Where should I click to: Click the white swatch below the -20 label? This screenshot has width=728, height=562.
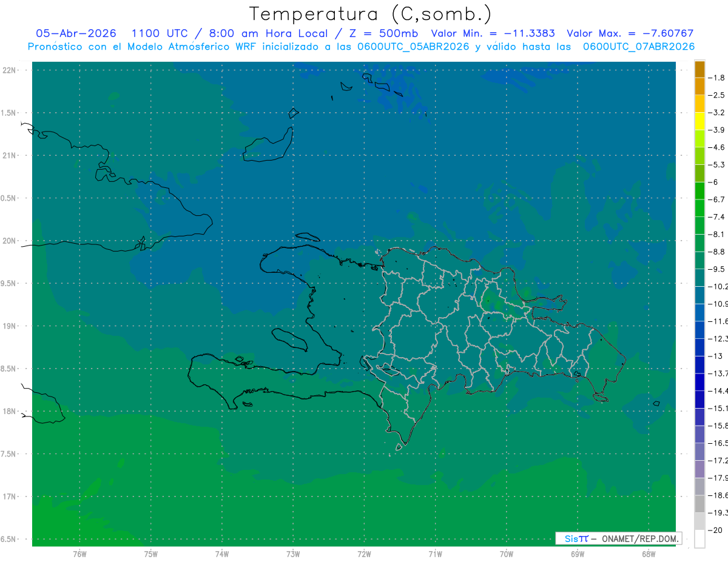[699, 539]
